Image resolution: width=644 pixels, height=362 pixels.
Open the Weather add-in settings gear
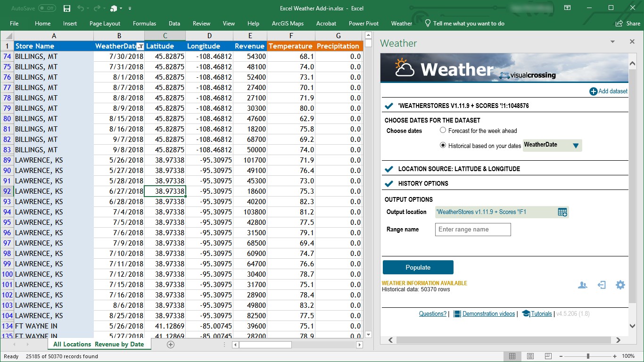click(x=620, y=285)
